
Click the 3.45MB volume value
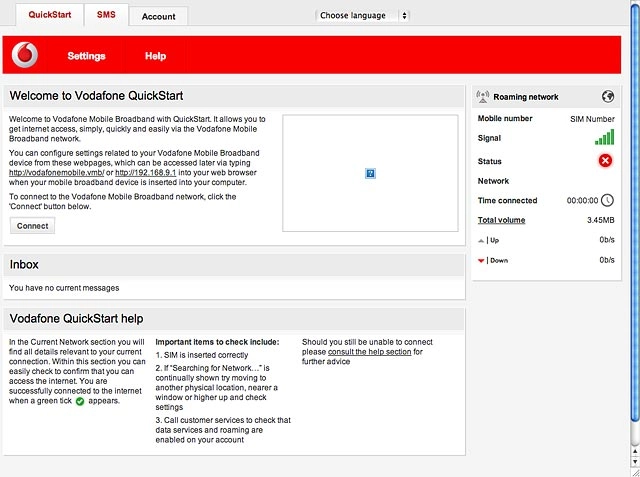600,220
